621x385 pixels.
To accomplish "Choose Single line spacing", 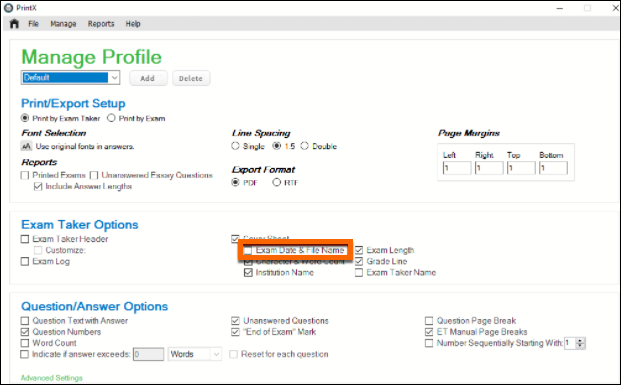I will (235, 146).
